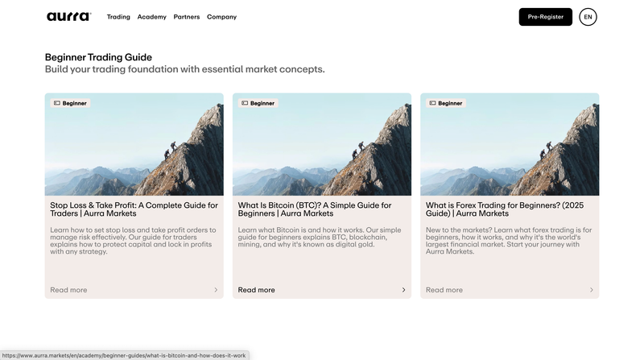Click Beginner badge icon on Bitcoin card

pos(245,103)
